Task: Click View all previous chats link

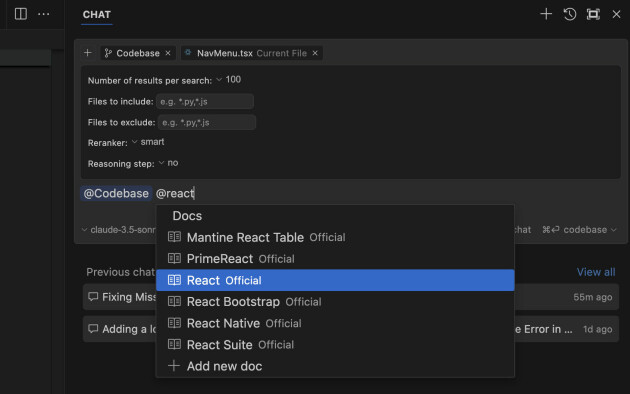Action: [x=596, y=272]
